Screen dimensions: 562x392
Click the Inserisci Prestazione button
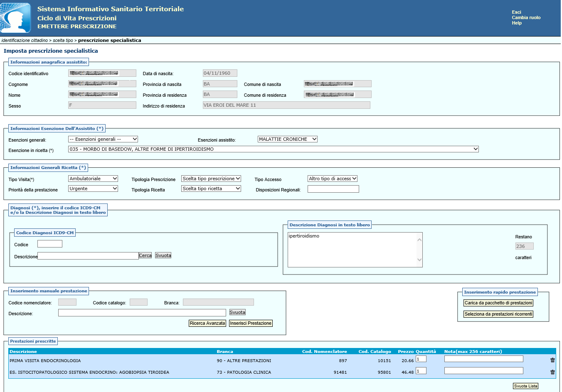[251, 323]
